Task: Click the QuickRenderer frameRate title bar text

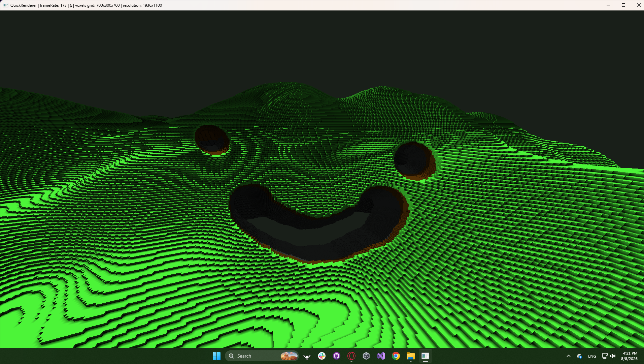Action: coord(86,5)
